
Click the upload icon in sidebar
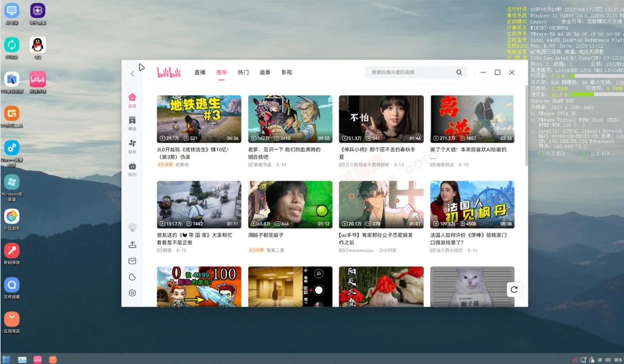[132, 244]
